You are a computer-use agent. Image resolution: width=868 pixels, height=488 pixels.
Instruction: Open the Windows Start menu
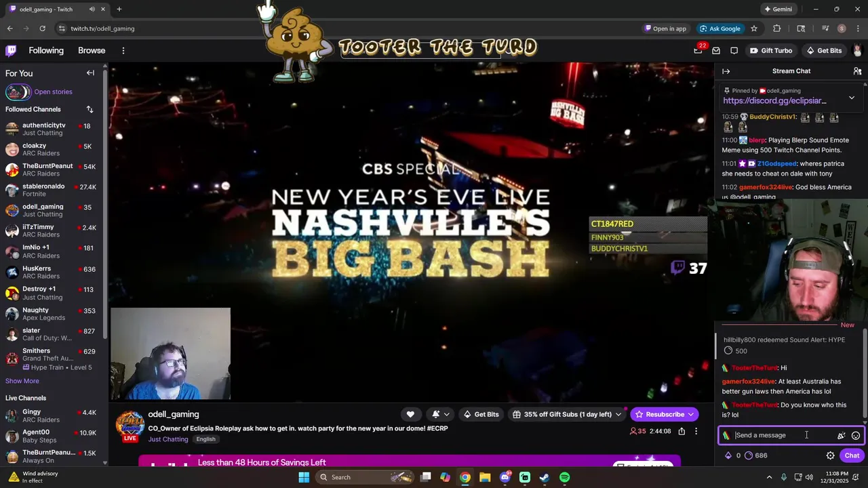click(x=304, y=477)
